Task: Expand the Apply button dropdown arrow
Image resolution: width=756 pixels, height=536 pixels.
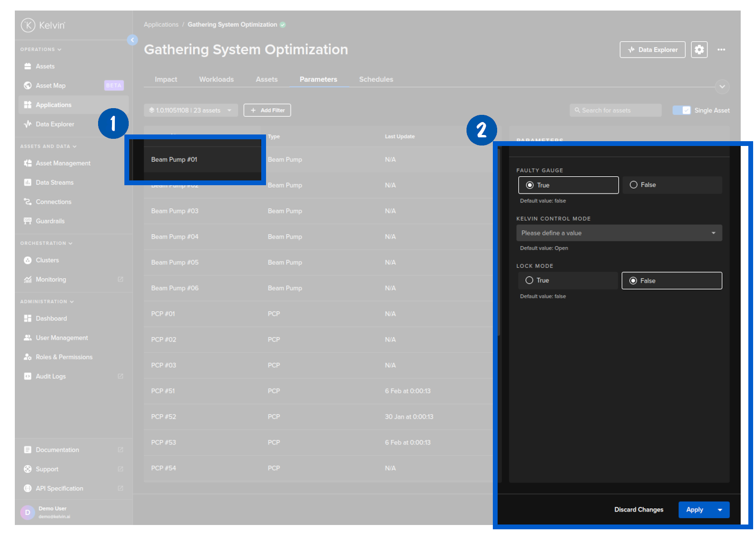Action: click(720, 510)
